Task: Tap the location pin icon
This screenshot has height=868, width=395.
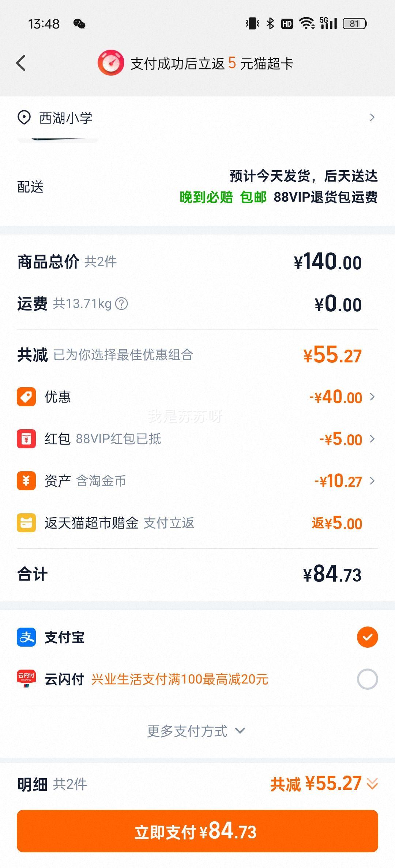Action: pyautogui.click(x=24, y=118)
